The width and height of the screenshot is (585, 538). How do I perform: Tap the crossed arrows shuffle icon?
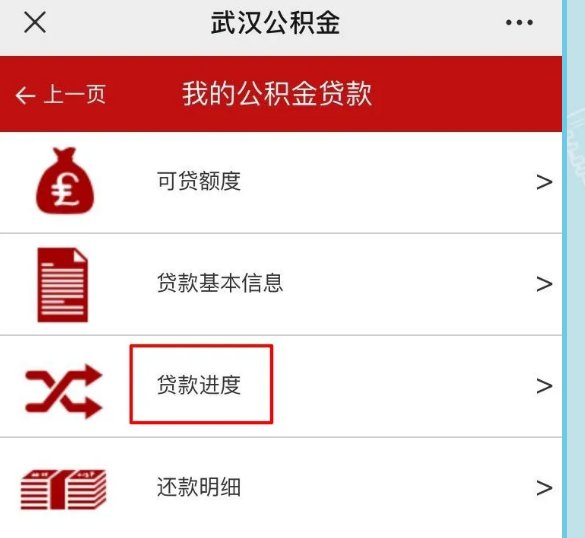(63, 390)
